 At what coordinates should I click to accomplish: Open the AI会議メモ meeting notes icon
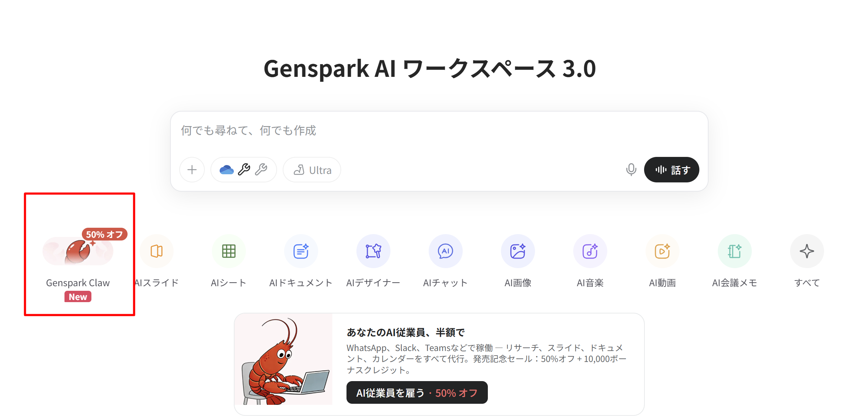(x=735, y=251)
